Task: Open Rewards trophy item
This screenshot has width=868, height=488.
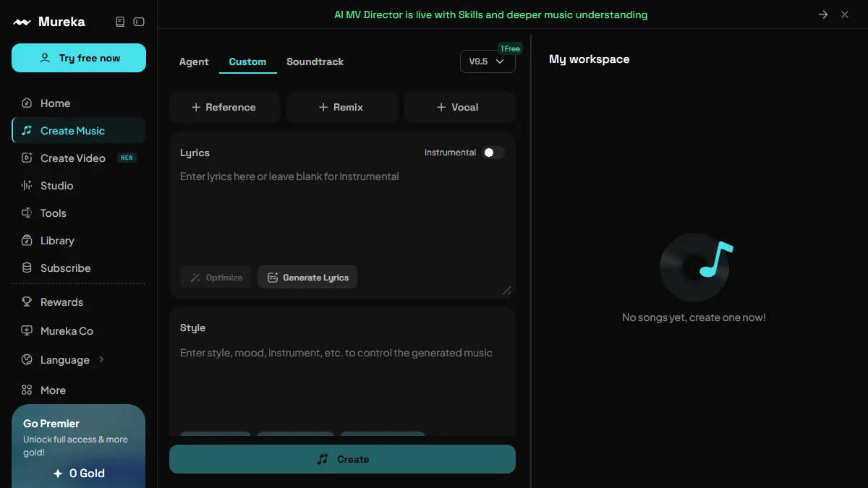Action: (x=79, y=302)
